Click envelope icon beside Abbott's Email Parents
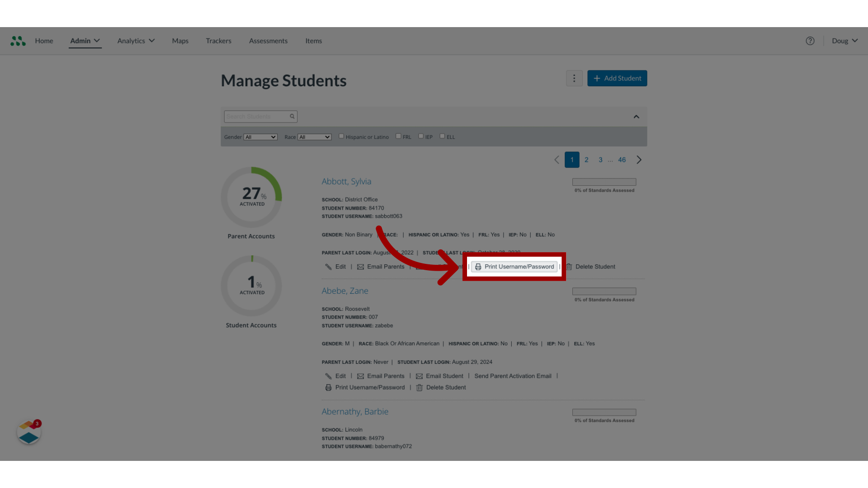Viewport: 868px width, 488px height. [360, 267]
